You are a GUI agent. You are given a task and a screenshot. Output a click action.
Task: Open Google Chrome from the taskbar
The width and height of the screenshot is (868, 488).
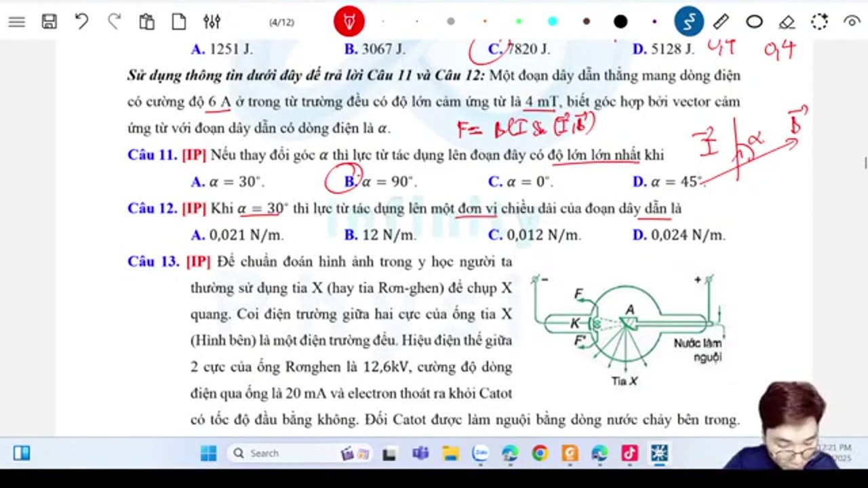(540, 453)
